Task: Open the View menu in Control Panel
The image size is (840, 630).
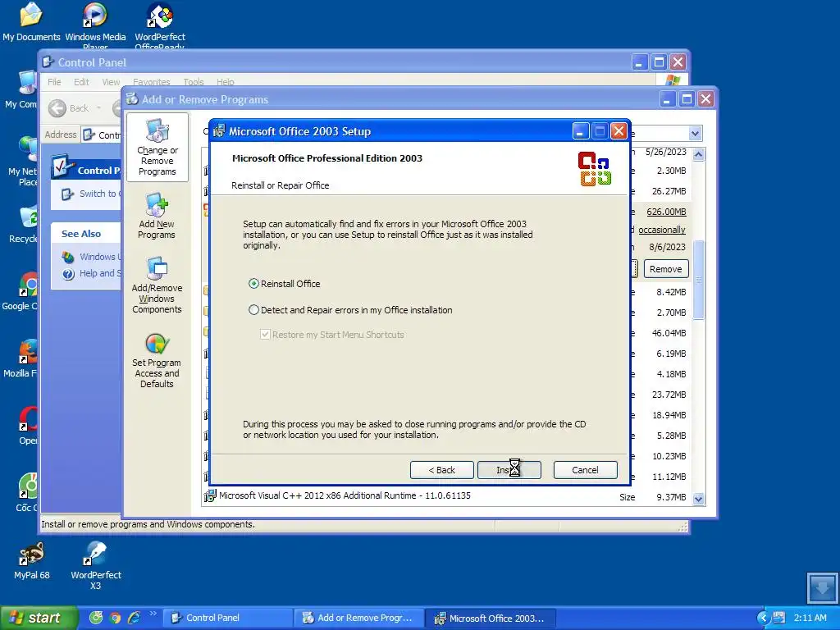Action: [111, 82]
